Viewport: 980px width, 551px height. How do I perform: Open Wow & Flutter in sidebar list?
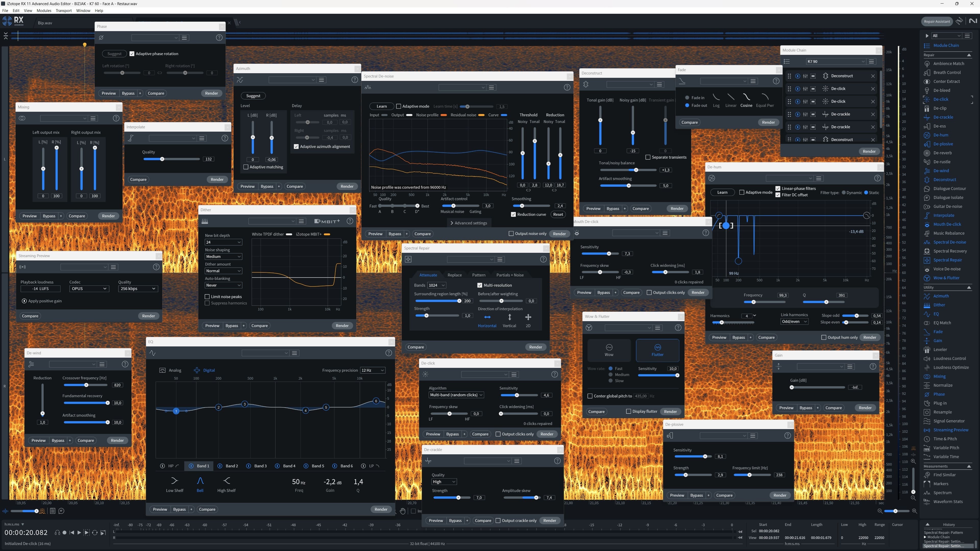[946, 278]
